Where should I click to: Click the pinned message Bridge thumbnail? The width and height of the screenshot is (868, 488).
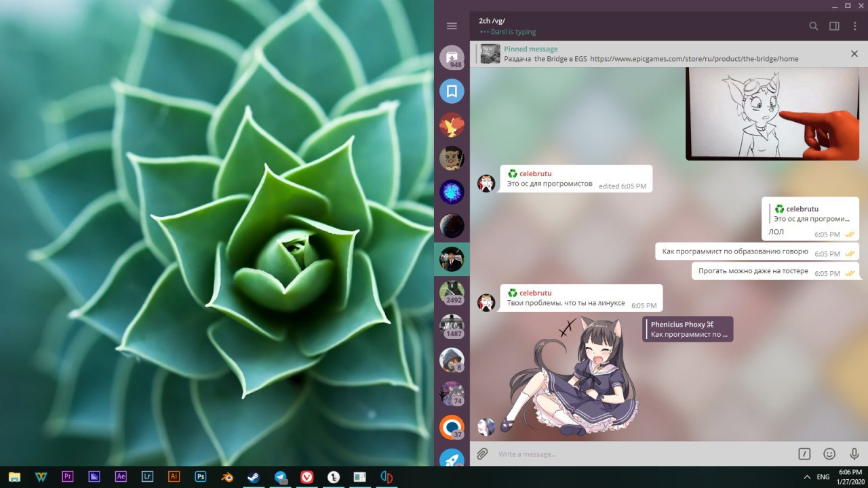point(490,54)
